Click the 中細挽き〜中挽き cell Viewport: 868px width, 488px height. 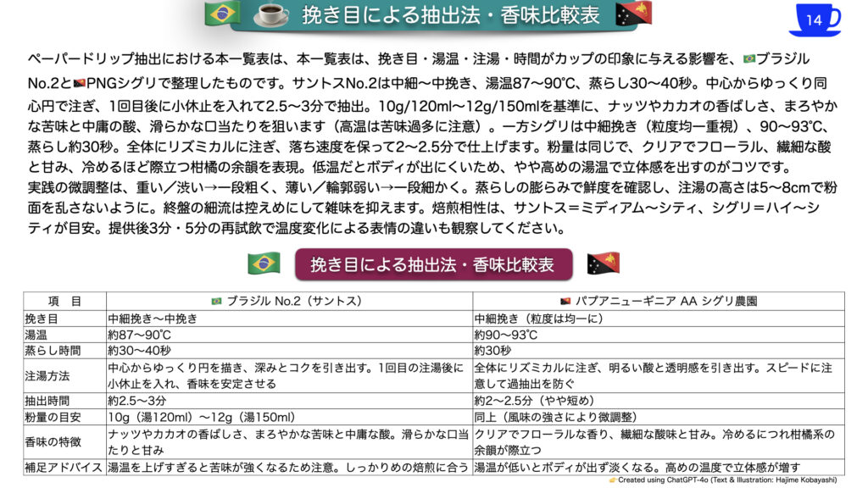point(290,319)
